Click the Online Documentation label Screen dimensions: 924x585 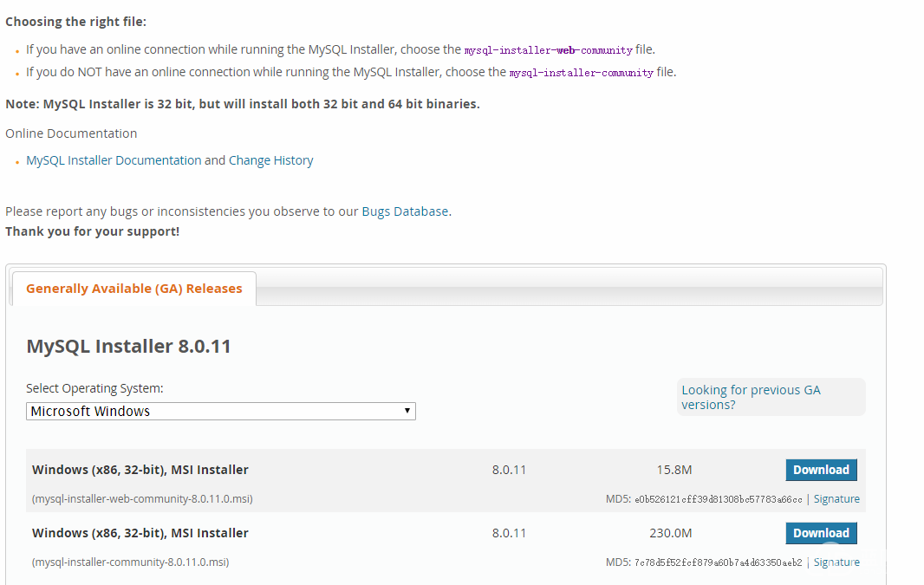pos(71,133)
